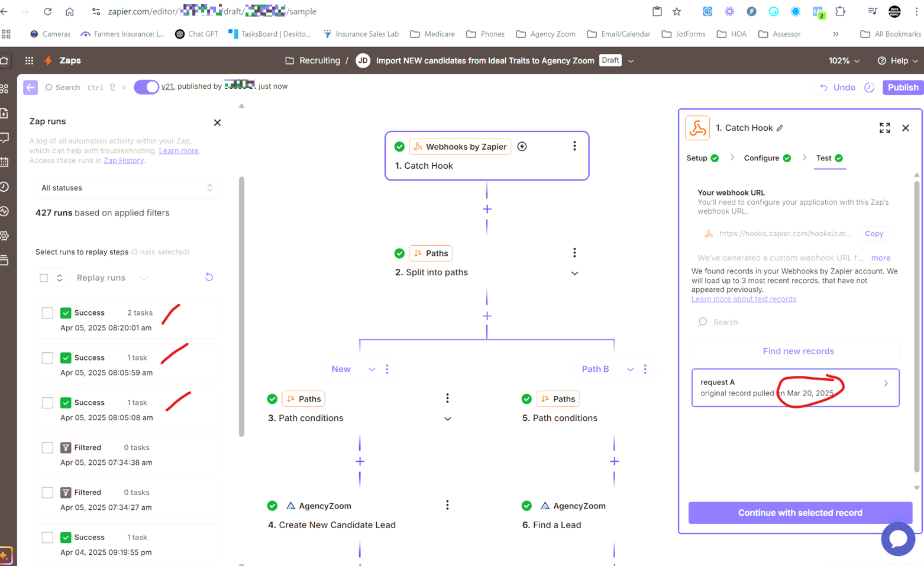
Task: Expand the Path B dropdown chevron
Action: [x=630, y=369]
